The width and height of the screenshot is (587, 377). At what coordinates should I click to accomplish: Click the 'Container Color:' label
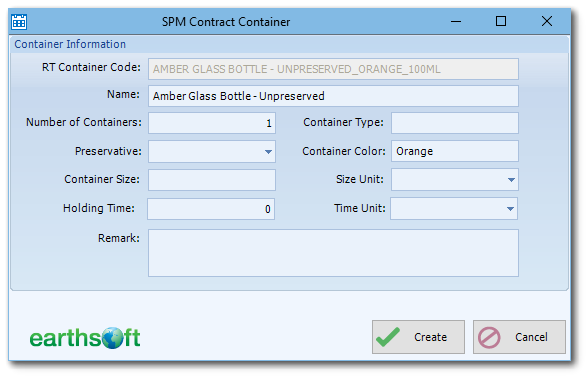(x=344, y=151)
